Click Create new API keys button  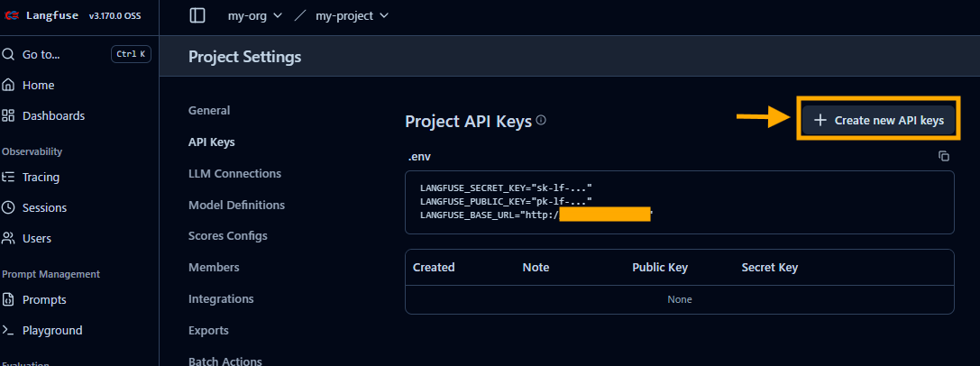click(x=878, y=121)
